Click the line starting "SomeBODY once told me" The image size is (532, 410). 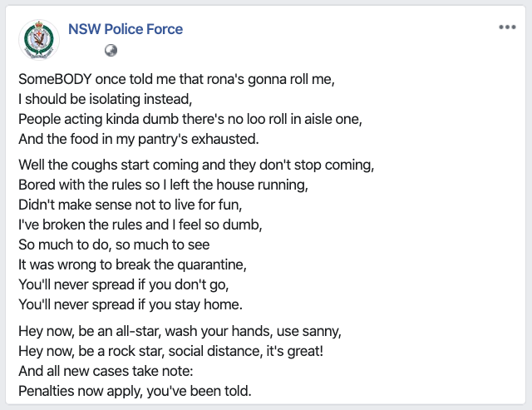176,79
